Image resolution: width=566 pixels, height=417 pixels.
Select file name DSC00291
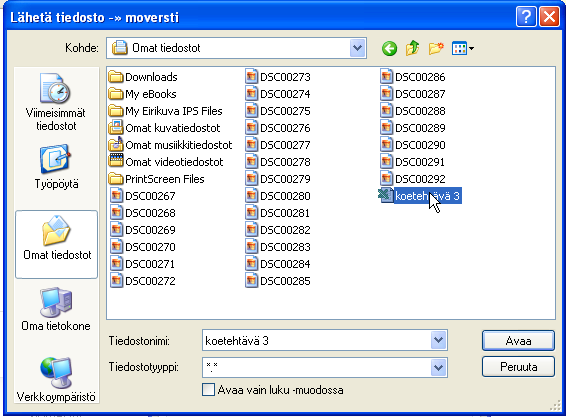pos(420,162)
